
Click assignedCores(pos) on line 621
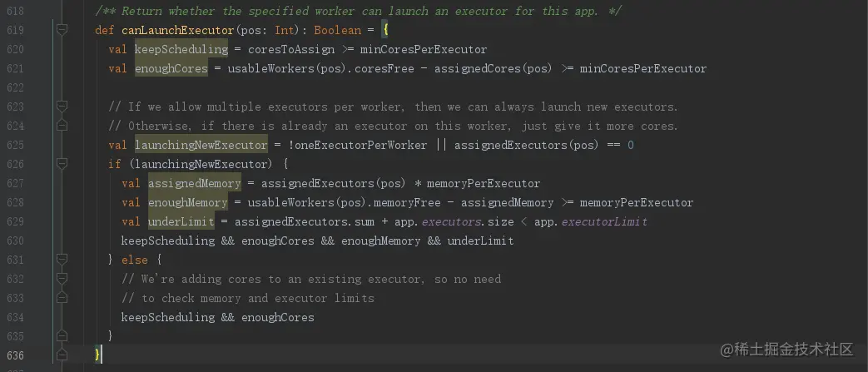494,68
